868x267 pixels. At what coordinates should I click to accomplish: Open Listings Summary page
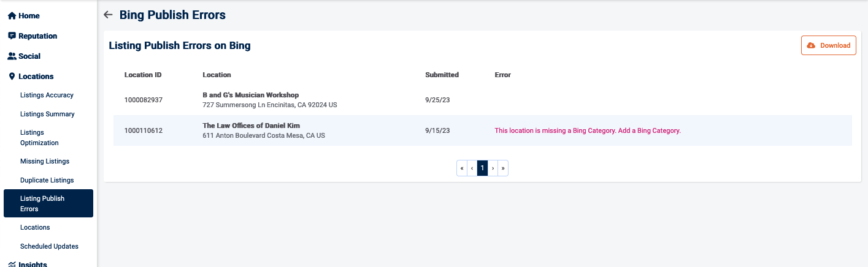(x=47, y=114)
